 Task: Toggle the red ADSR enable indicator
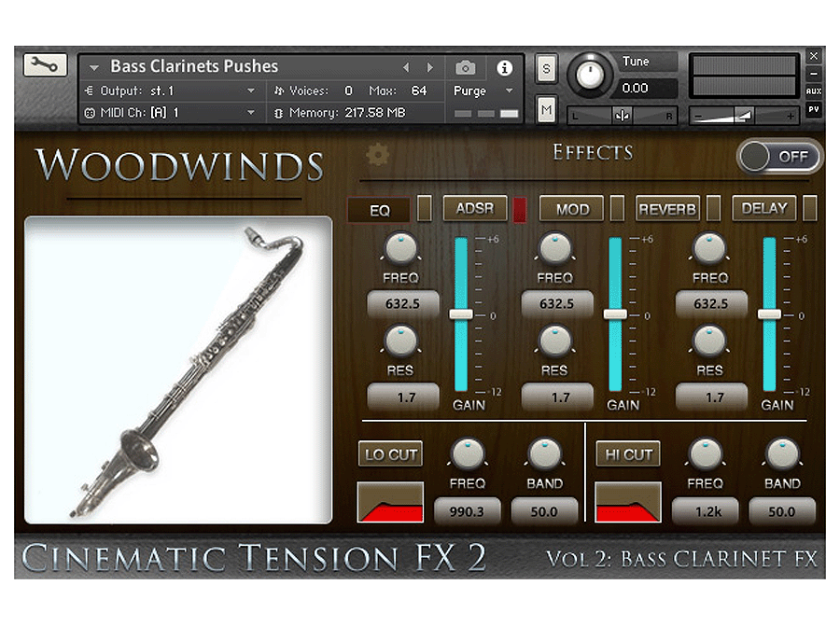(520, 209)
